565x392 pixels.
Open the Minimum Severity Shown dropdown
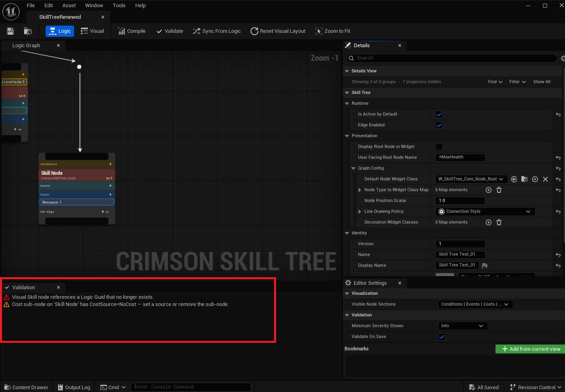click(463, 326)
